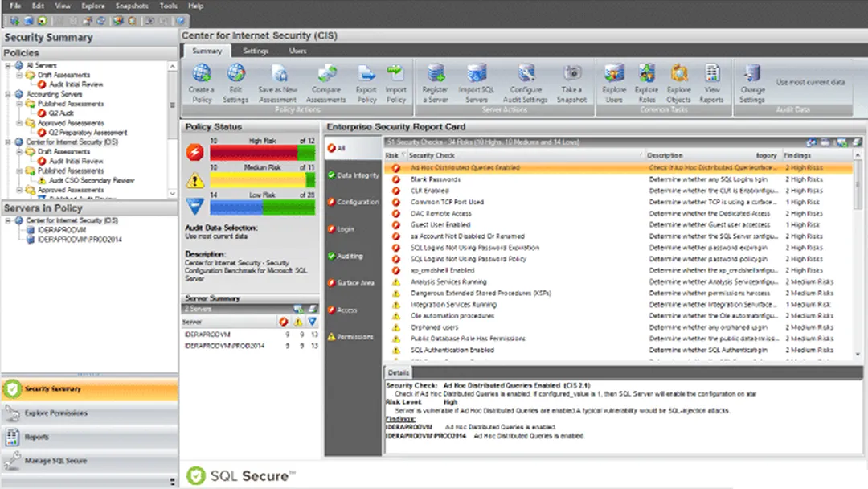Select Orphaned users check row
Image resolution: width=868 pixels, height=489 pixels.
click(x=618, y=327)
